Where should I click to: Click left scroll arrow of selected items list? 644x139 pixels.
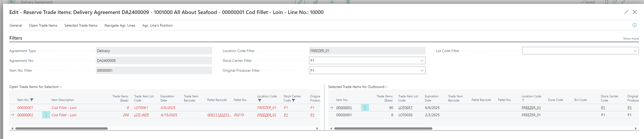click(331, 128)
